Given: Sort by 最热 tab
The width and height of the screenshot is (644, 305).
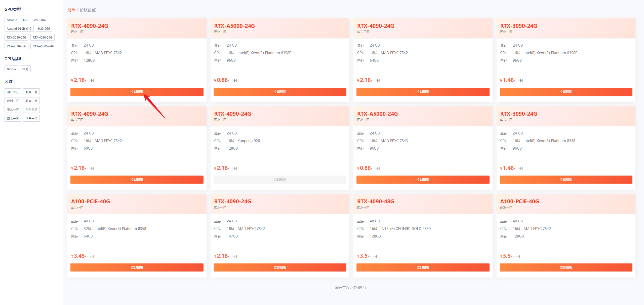Looking at the screenshot, I should [71, 10].
